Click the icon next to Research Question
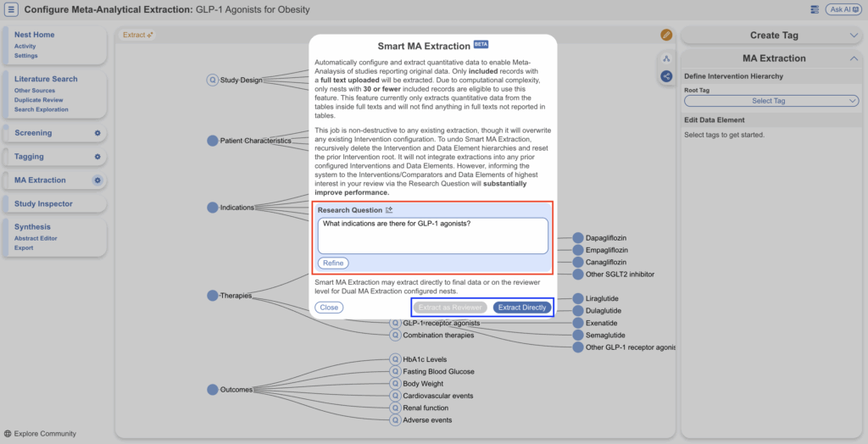 coord(389,210)
